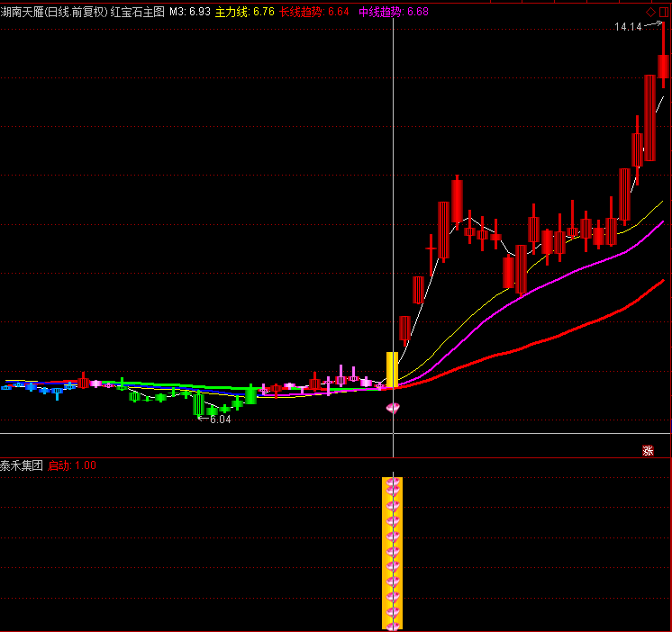Open 红宝石主图 main indicator name
This screenshot has height=632, width=672.
pyautogui.click(x=138, y=12)
